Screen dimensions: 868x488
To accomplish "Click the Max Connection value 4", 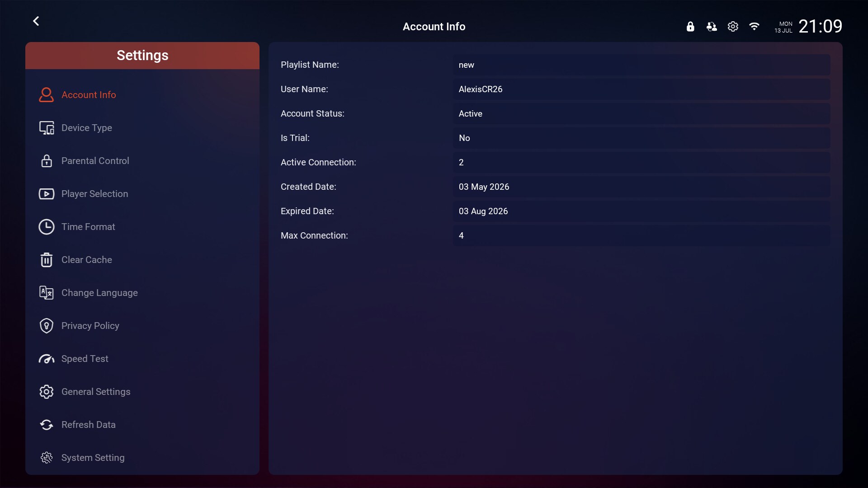I will point(642,236).
